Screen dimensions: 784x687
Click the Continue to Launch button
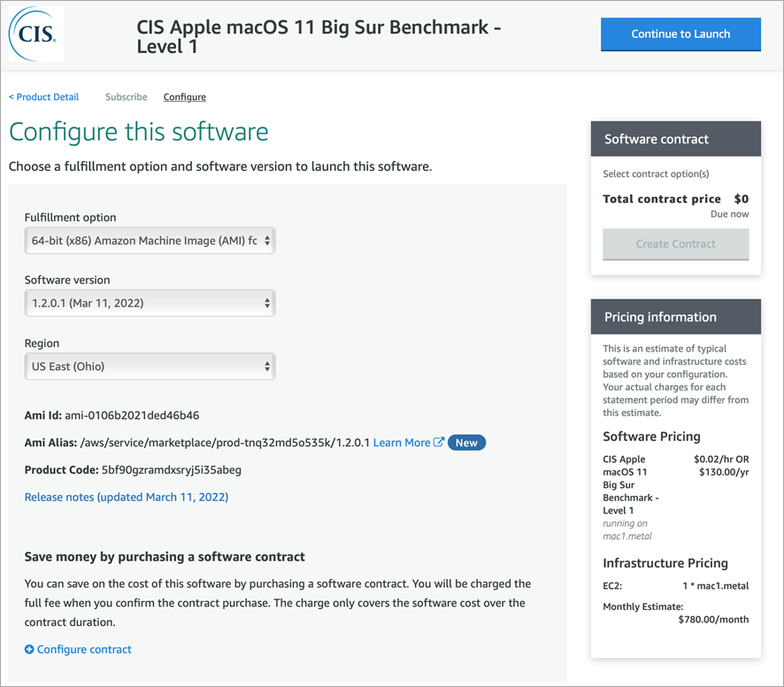click(x=680, y=34)
